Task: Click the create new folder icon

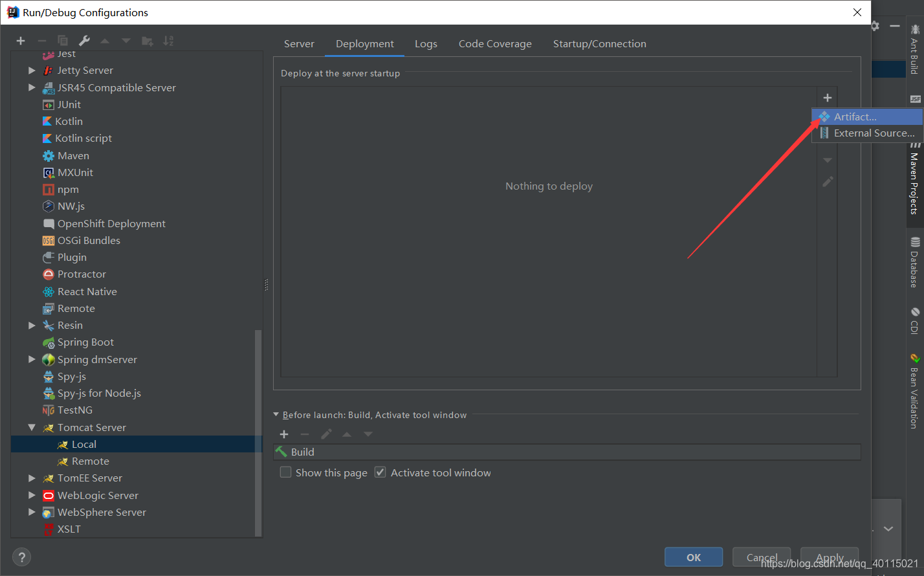Action: 148,41
